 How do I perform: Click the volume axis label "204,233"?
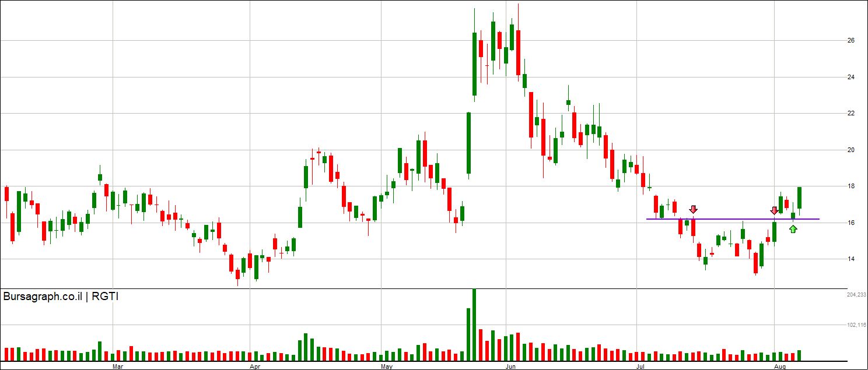pos(856,295)
